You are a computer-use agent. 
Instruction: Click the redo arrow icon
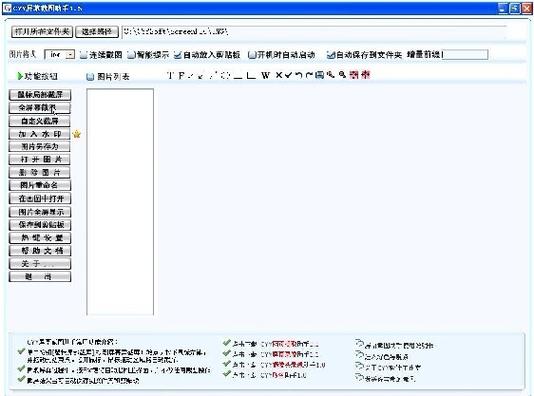(309, 75)
